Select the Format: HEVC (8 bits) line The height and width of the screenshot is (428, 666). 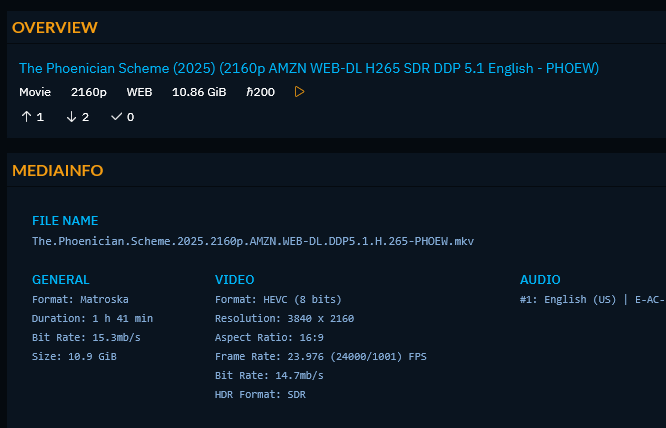pyautogui.click(x=278, y=299)
